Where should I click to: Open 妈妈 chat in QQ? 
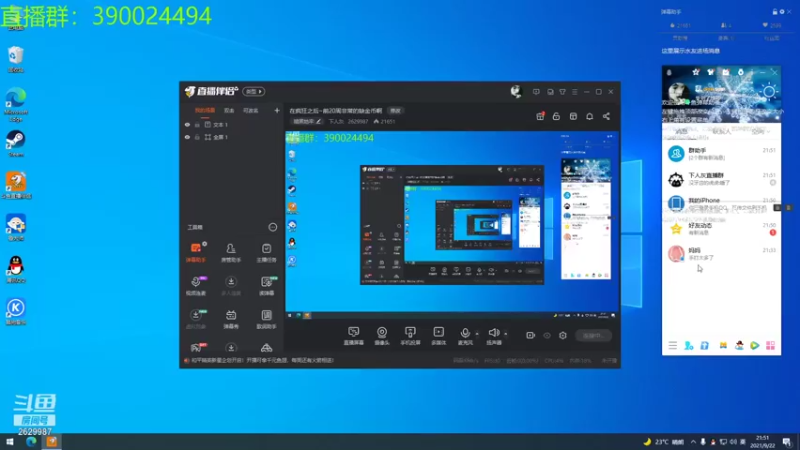coord(721,254)
